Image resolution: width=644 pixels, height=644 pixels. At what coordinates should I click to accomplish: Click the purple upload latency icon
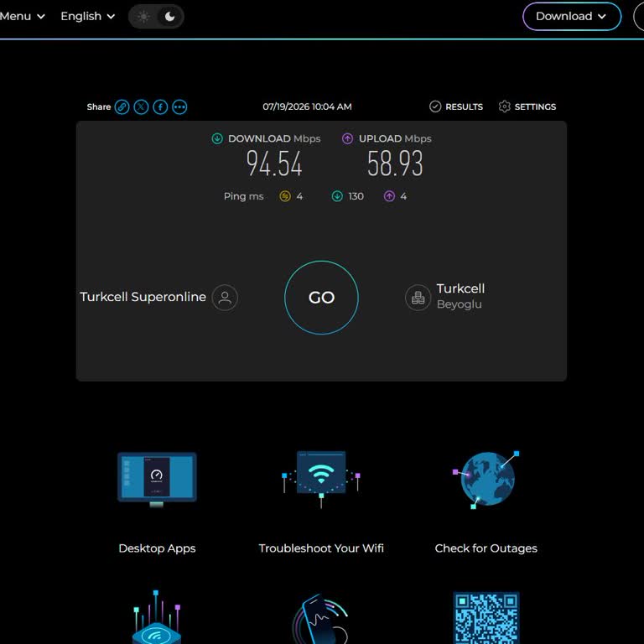pos(389,196)
